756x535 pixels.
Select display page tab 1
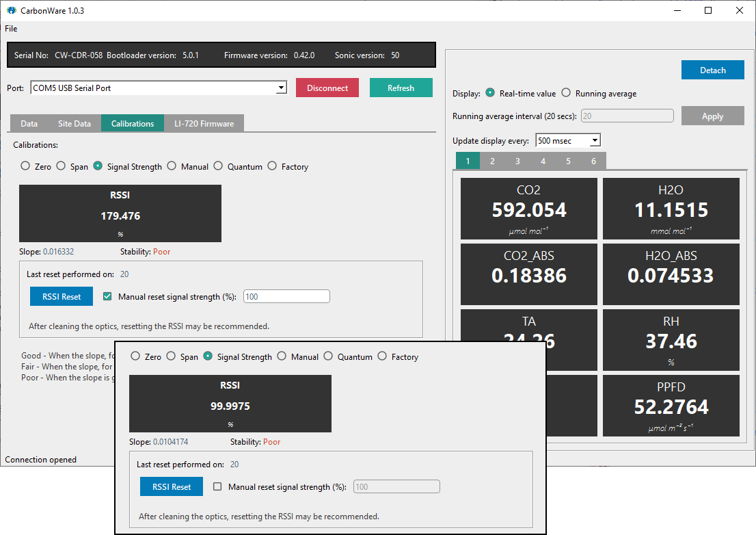[x=468, y=161]
